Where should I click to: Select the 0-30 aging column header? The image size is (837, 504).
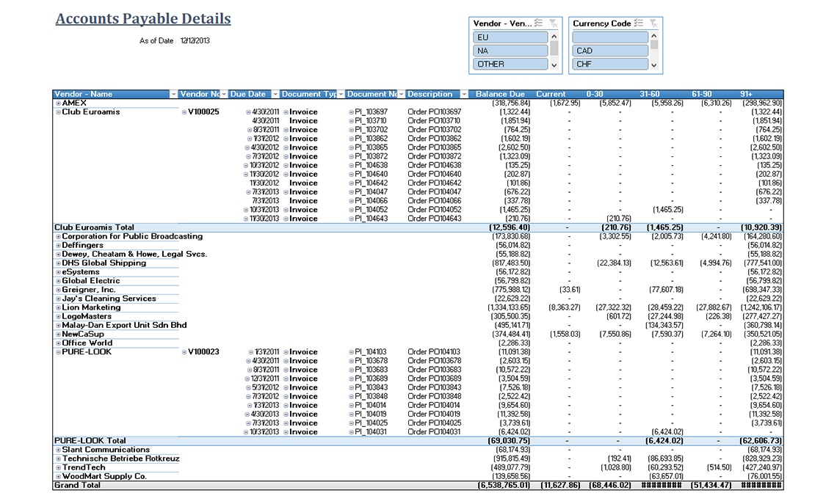[595, 95]
